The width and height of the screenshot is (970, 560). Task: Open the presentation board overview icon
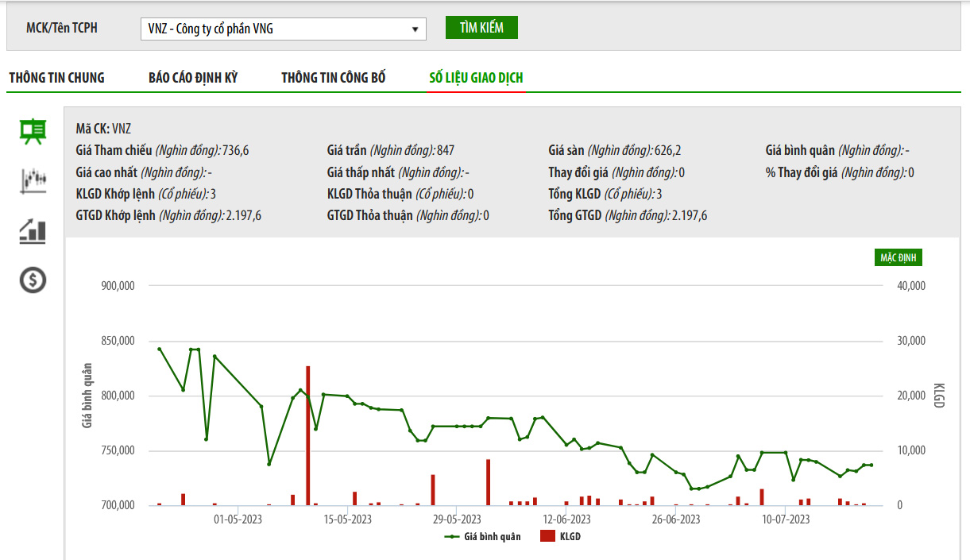tap(33, 131)
